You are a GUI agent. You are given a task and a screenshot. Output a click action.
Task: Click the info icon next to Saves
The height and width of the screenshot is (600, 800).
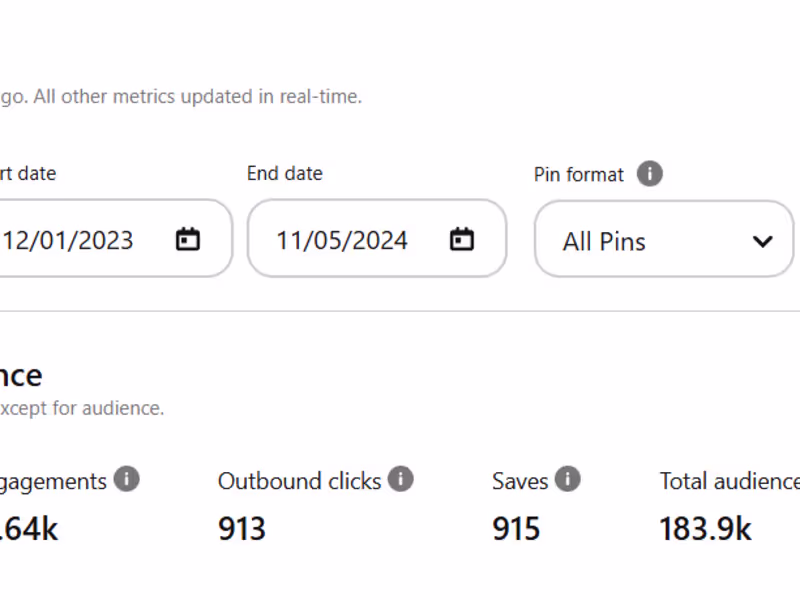point(567,480)
